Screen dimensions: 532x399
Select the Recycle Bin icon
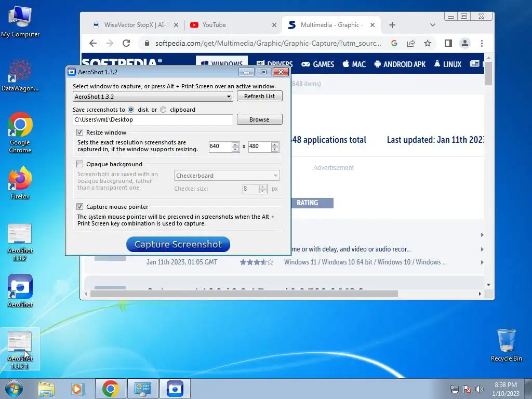[x=506, y=345]
